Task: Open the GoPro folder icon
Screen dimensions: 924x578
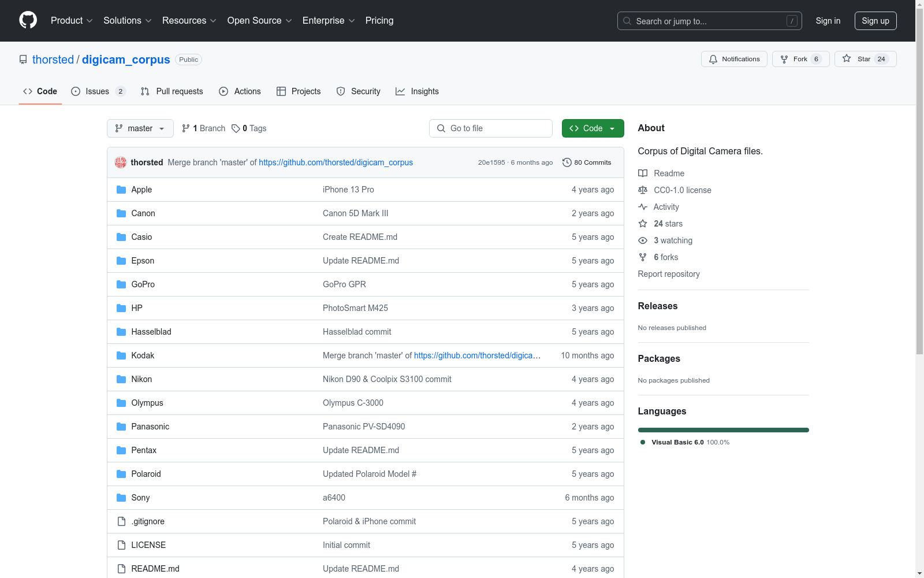Action: tap(121, 284)
